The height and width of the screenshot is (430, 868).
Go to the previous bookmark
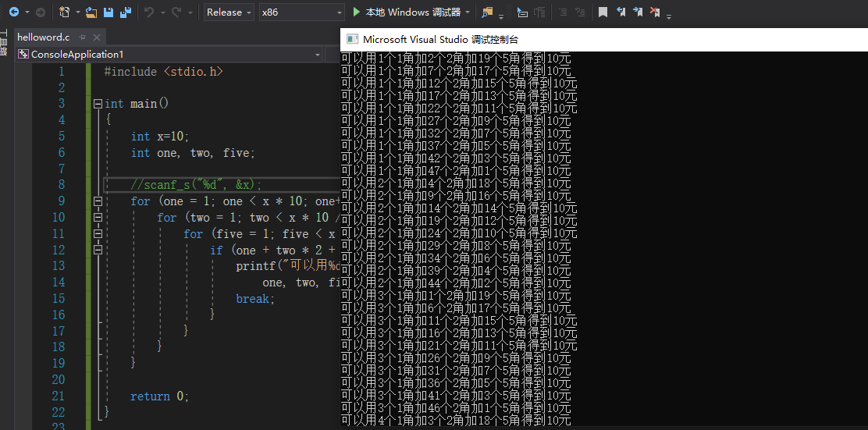click(x=621, y=12)
